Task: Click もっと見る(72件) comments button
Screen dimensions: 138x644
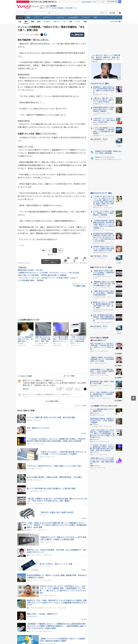Action: click(x=52, y=401)
